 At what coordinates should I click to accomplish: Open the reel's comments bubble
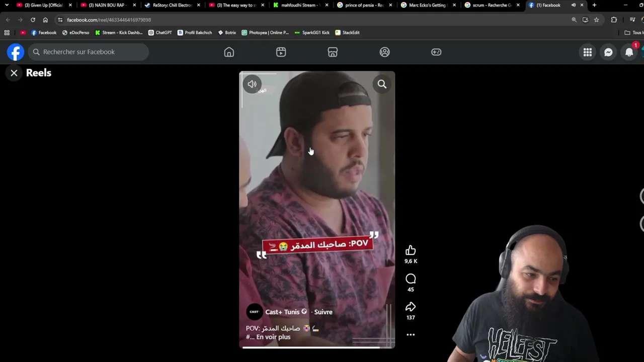click(411, 279)
